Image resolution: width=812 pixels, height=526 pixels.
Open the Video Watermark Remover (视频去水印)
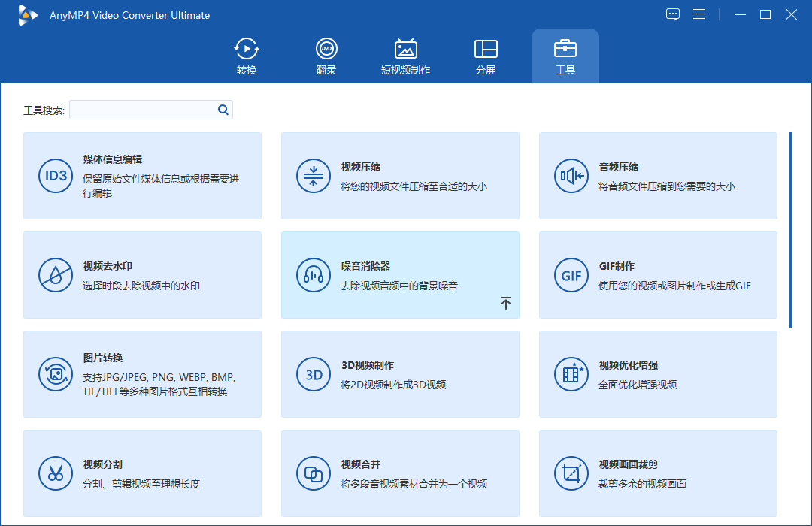coord(142,275)
